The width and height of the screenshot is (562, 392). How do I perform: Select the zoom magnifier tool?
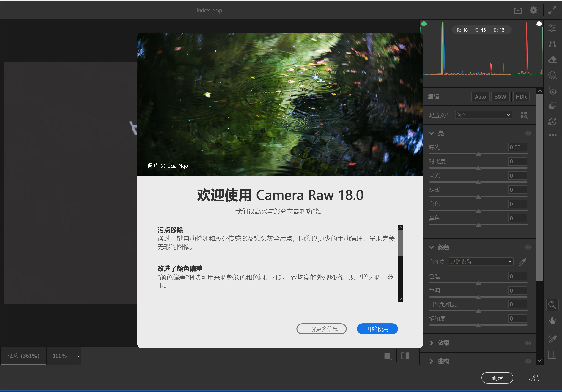552,305
